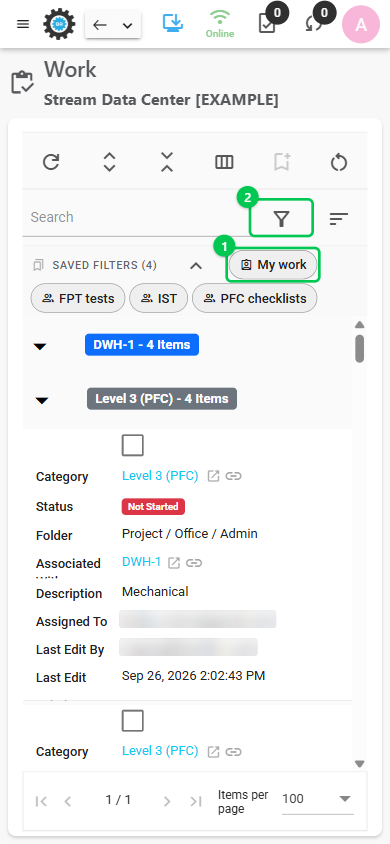Go back with the left arrow
390x844 pixels.
point(100,25)
